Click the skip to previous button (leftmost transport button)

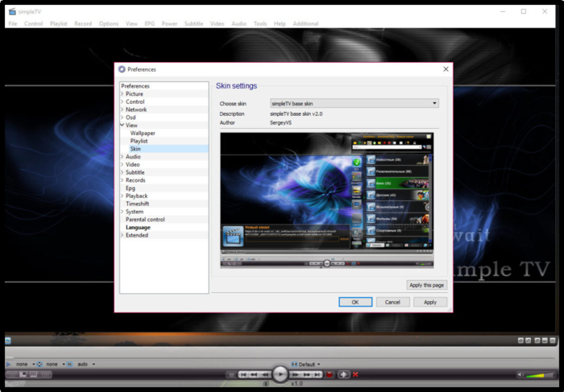(243, 374)
